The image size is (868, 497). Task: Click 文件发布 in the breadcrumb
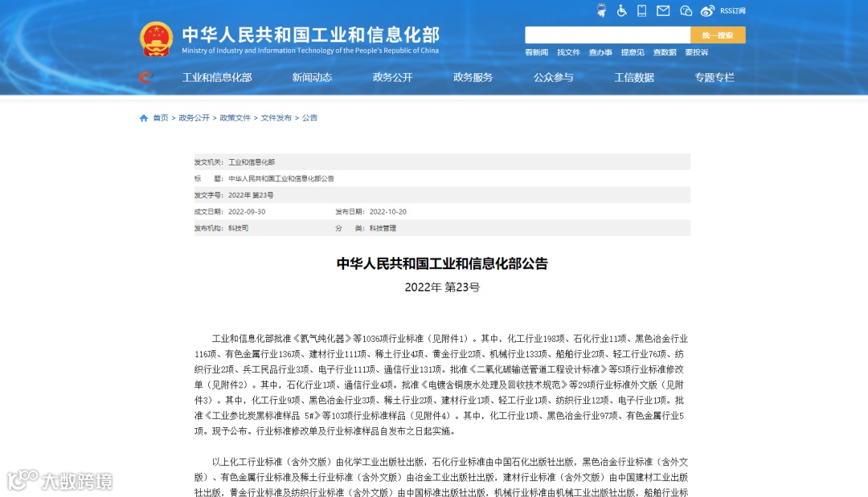click(x=276, y=118)
